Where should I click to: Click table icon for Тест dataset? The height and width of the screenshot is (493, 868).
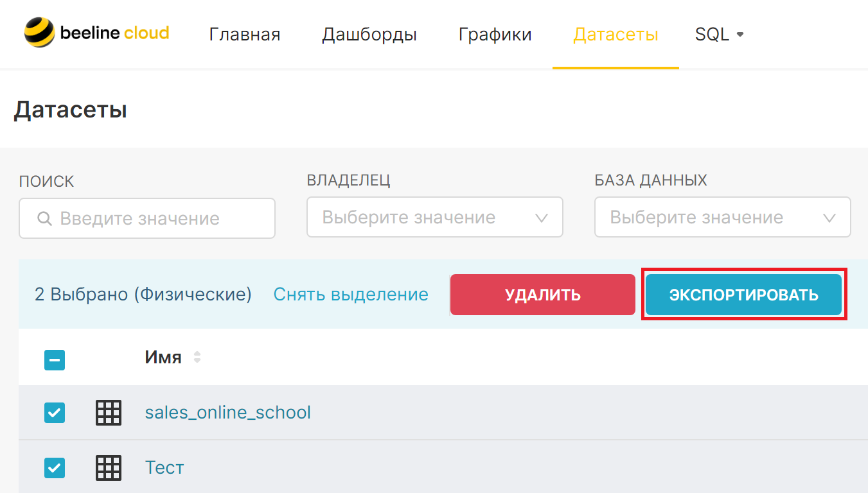tap(109, 468)
